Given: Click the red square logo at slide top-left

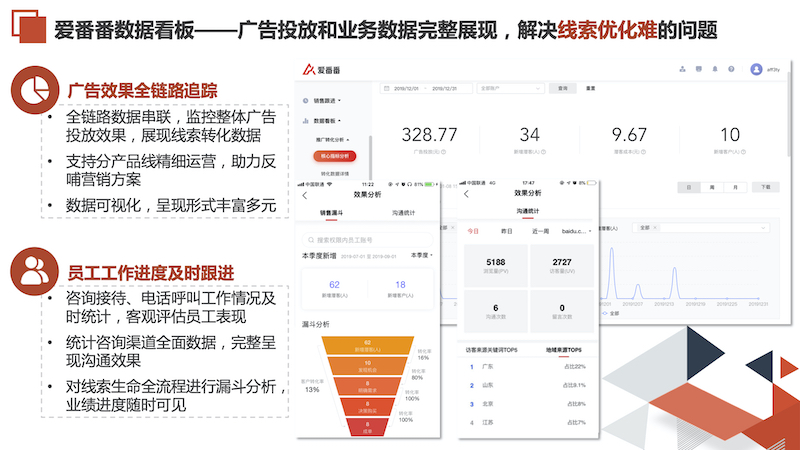Looking at the screenshot, I should pyautogui.click(x=29, y=26).
